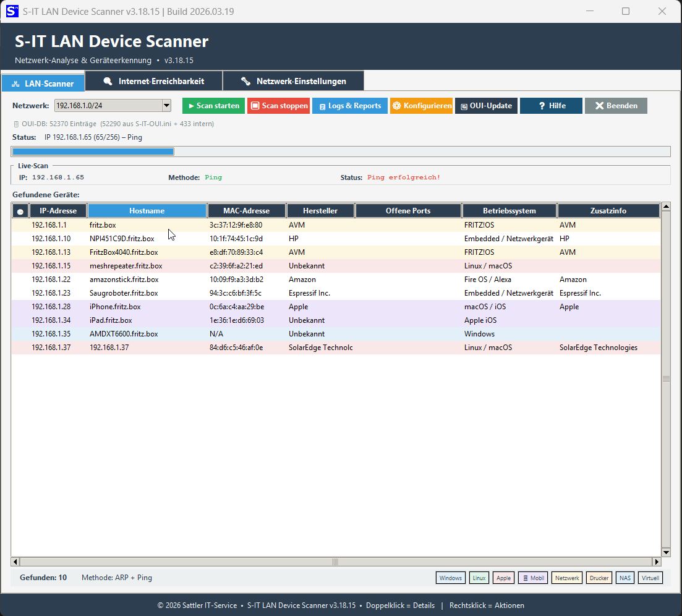
Task: Click MAC address 10:09:f9:a3:3d:b2
Action: coord(236,280)
